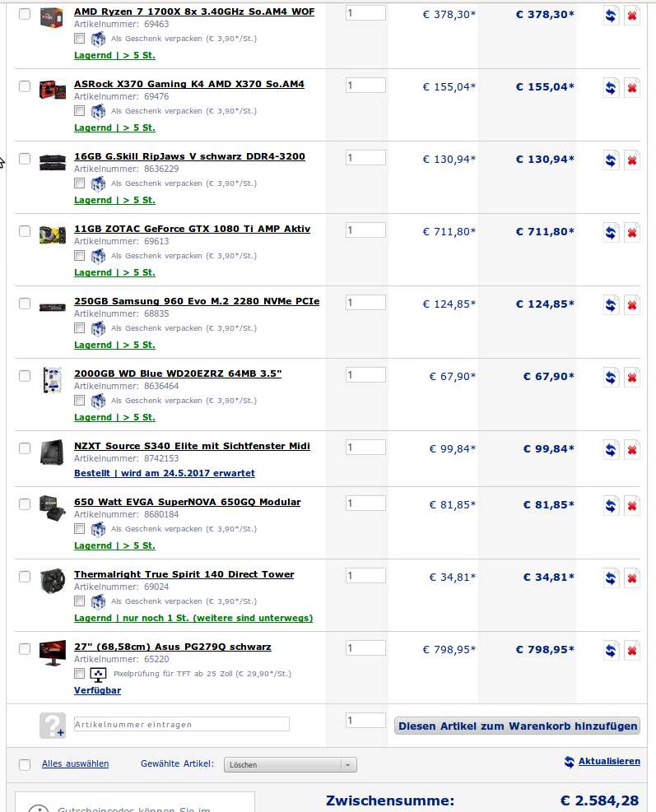Click pixel check monitor icon for Asus PG279Q
Image resolution: width=656 pixels, height=812 pixels.
pyautogui.click(x=98, y=675)
